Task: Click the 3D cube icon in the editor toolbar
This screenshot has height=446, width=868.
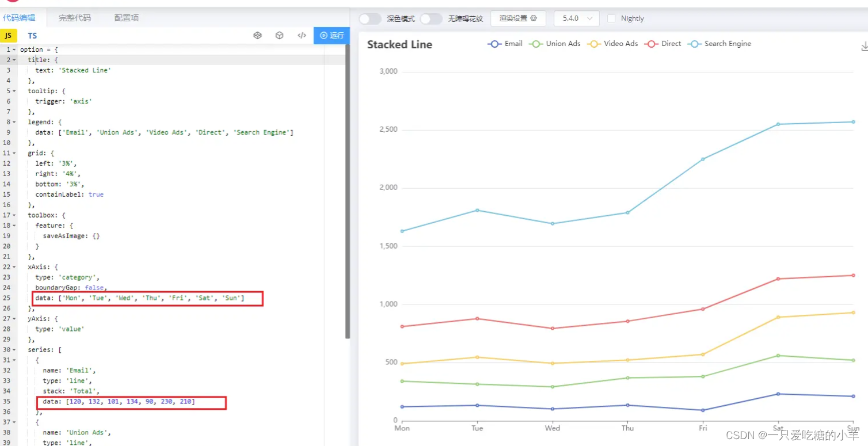Action: [x=279, y=36]
